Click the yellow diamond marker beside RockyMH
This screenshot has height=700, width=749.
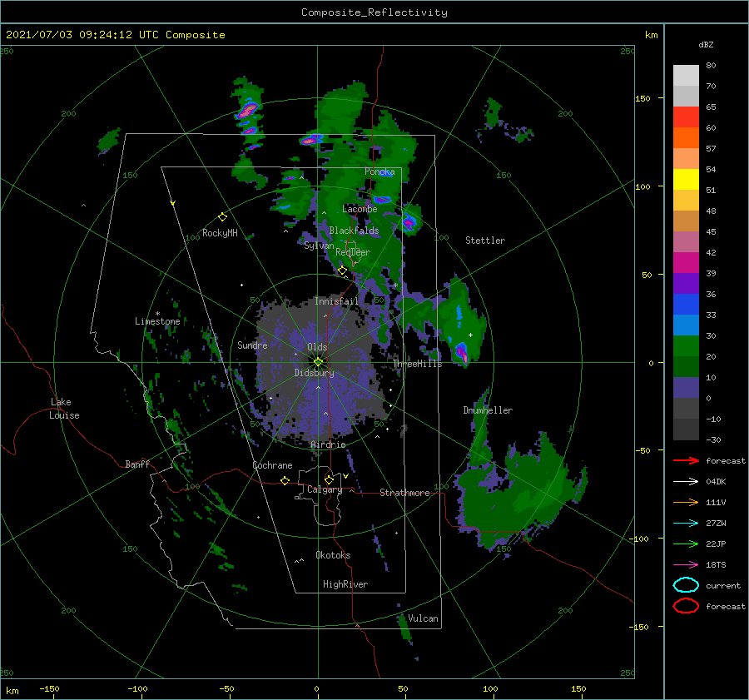tap(222, 217)
